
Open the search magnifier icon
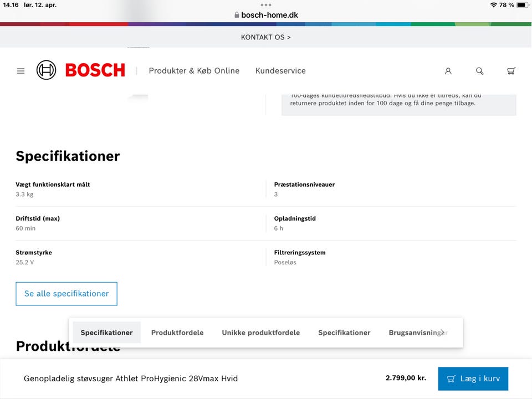pyautogui.click(x=479, y=71)
